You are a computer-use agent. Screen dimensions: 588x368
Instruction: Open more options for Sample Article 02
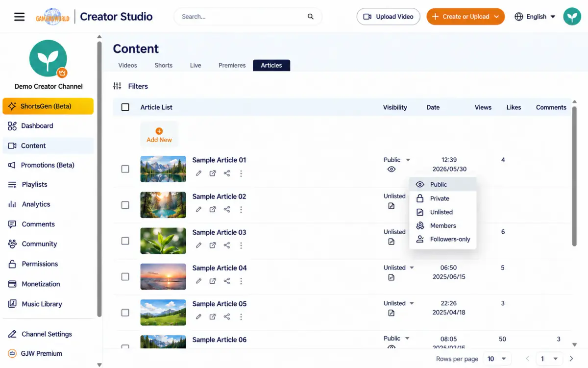(241, 210)
